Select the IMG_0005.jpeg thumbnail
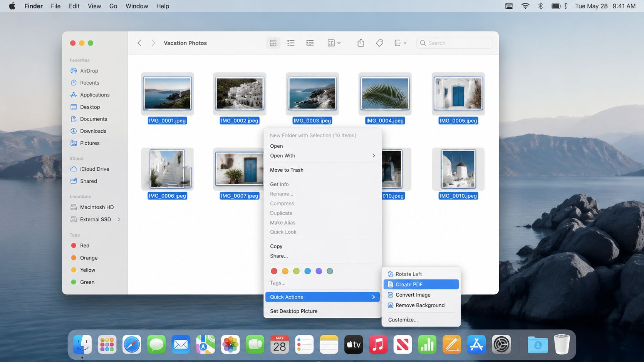The width and height of the screenshot is (644, 362). coord(458,93)
